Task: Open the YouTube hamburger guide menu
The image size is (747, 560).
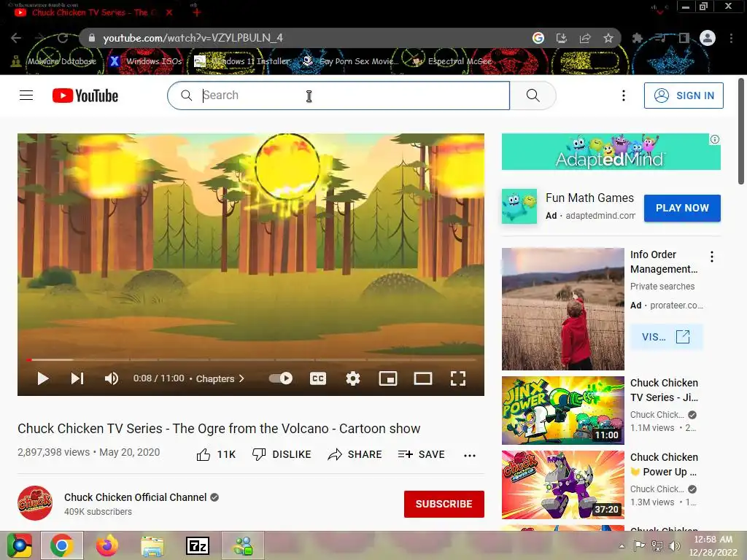Action: pos(26,96)
